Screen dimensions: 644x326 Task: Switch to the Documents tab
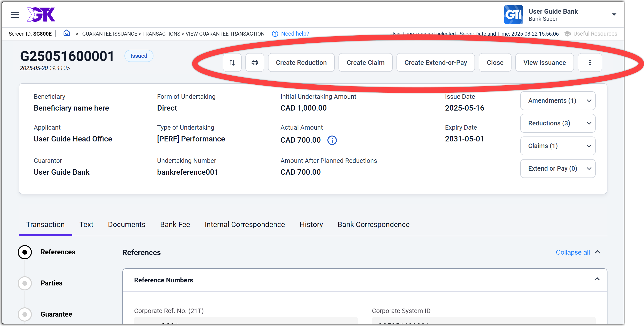[x=127, y=224]
